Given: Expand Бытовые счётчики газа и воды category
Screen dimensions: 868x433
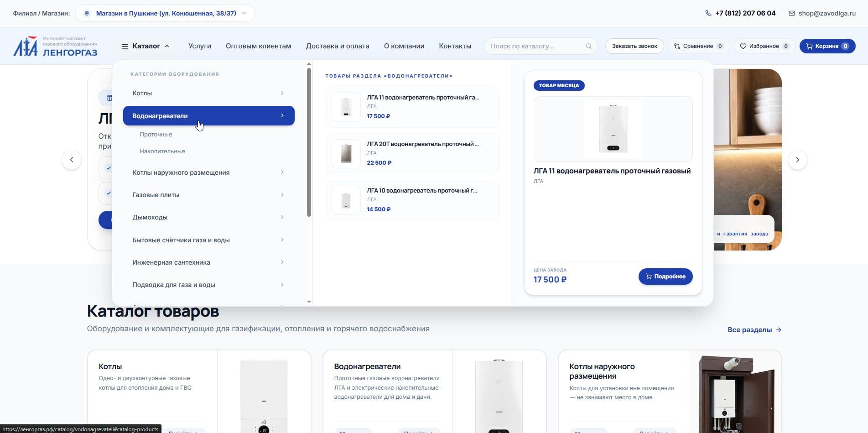Looking at the screenshot, I should pyautogui.click(x=208, y=240).
